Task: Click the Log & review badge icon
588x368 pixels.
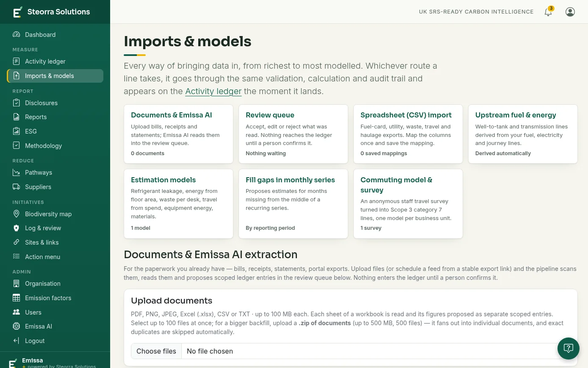Action: [x=17, y=228]
